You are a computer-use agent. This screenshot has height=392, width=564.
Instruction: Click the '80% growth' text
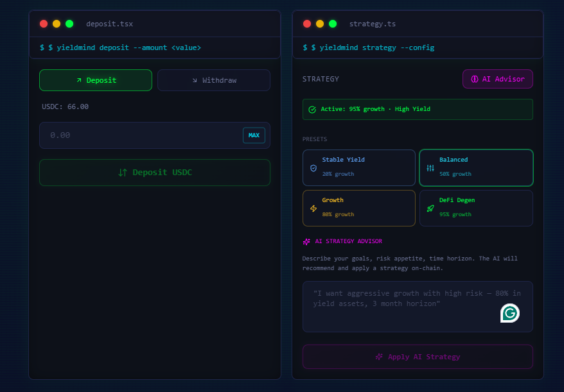pyautogui.click(x=338, y=214)
